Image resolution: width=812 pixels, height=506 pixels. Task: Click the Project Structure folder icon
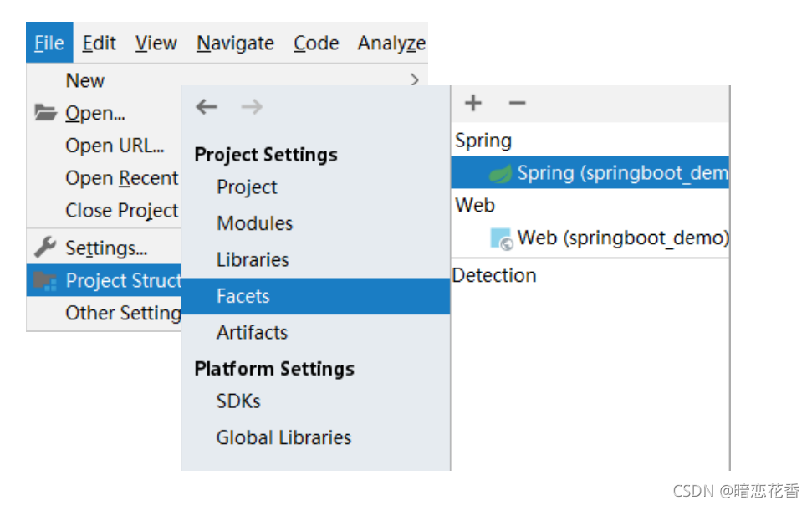pyautogui.click(x=45, y=281)
